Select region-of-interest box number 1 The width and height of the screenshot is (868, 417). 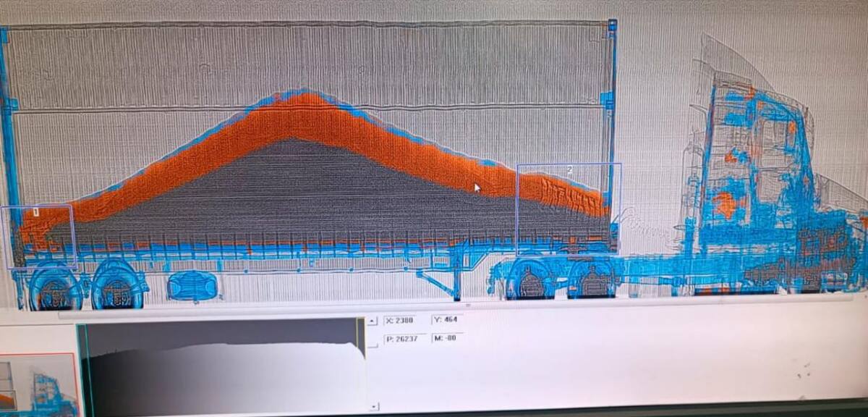tap(38, 237)
